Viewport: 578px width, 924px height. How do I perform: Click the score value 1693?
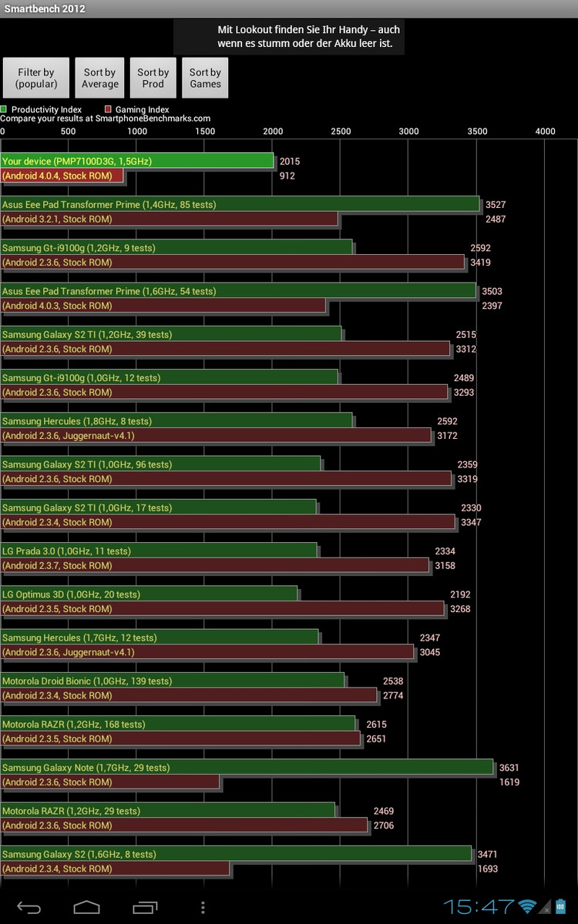click(x=488, y=869)
